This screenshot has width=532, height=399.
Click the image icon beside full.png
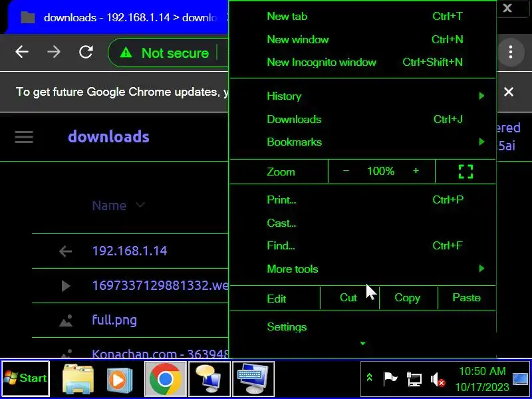[65, 321]
